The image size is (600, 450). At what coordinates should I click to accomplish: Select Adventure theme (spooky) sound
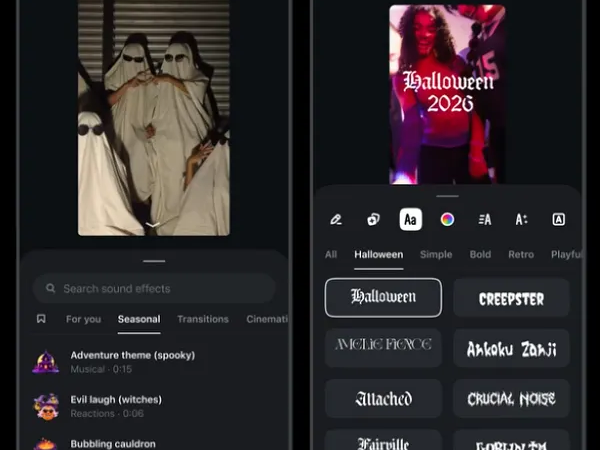pos(154,362)
